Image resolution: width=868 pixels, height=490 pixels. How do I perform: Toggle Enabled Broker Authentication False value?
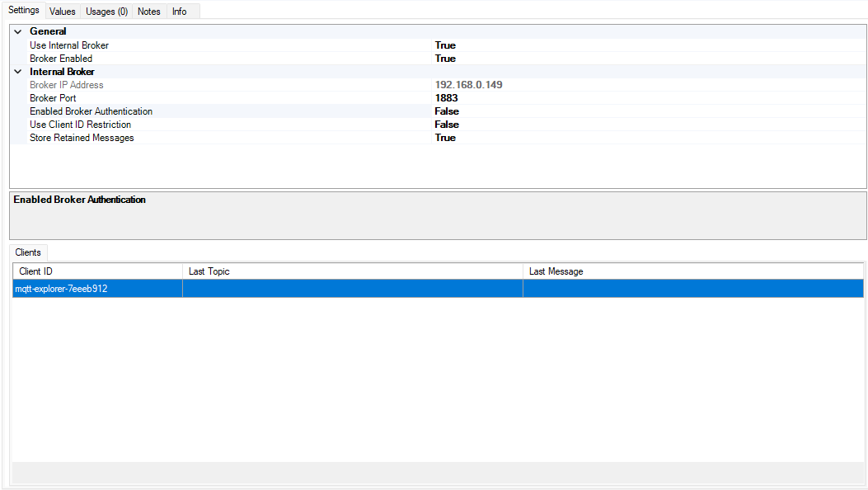(x=447, y=111)
